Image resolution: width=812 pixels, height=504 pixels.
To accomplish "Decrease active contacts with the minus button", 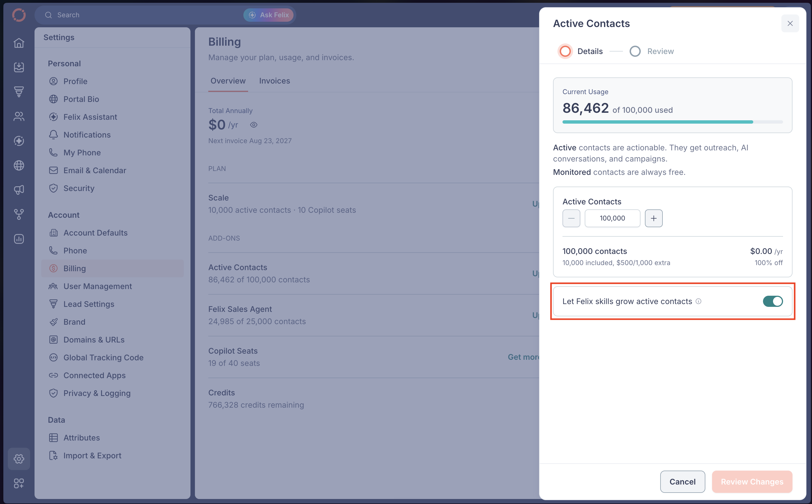I will 571,218.
